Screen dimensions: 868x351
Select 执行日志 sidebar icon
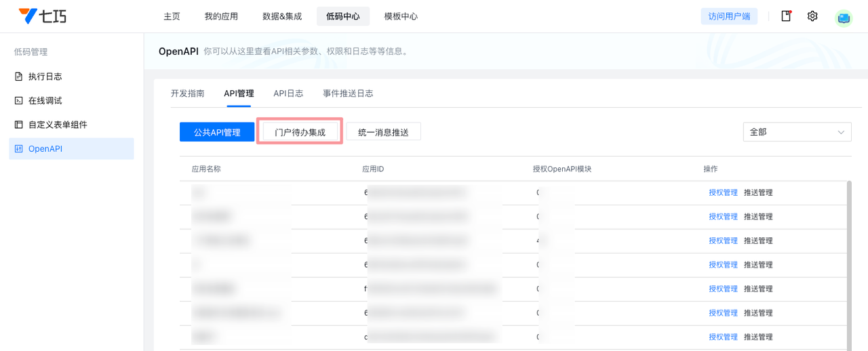(19, 77)
